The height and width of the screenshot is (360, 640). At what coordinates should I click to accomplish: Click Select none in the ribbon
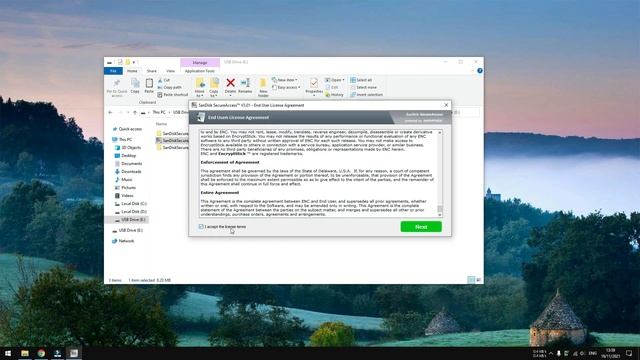363,87
